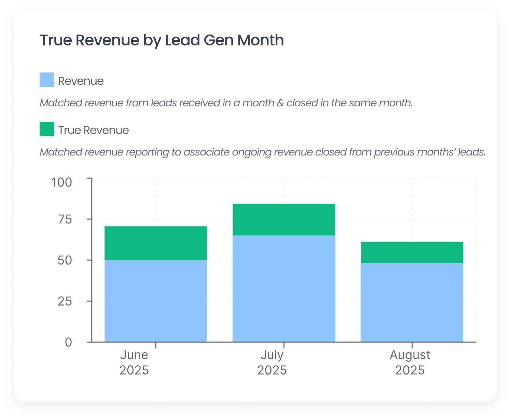Click the blue Revenue legend swatch
The width and height of the screenshot is (516, 420).
[47, 80]
